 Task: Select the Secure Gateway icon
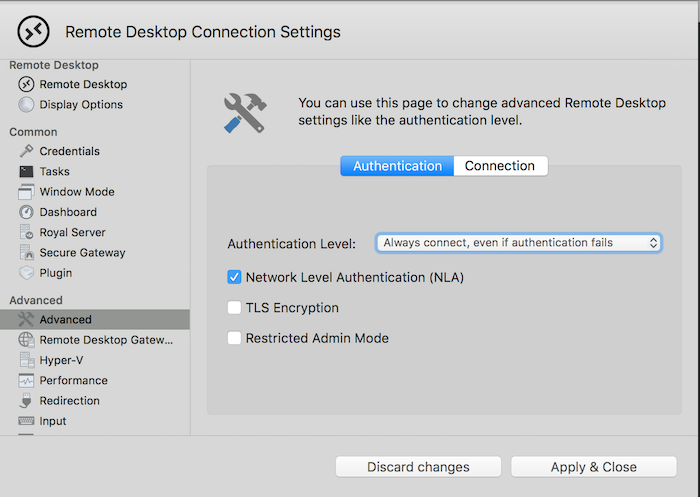tap(26, 253)
